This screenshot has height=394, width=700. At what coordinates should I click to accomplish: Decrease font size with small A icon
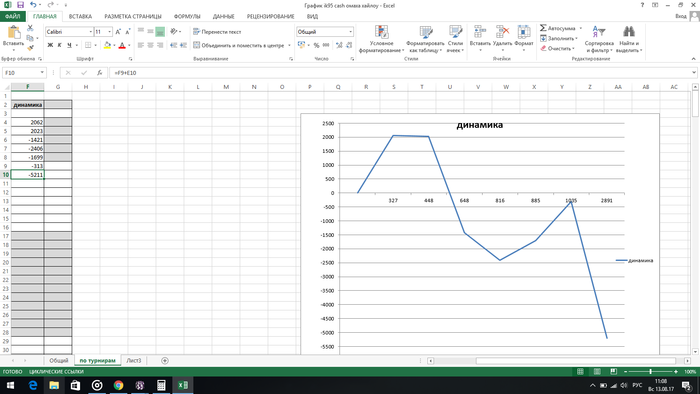(128, 32)
